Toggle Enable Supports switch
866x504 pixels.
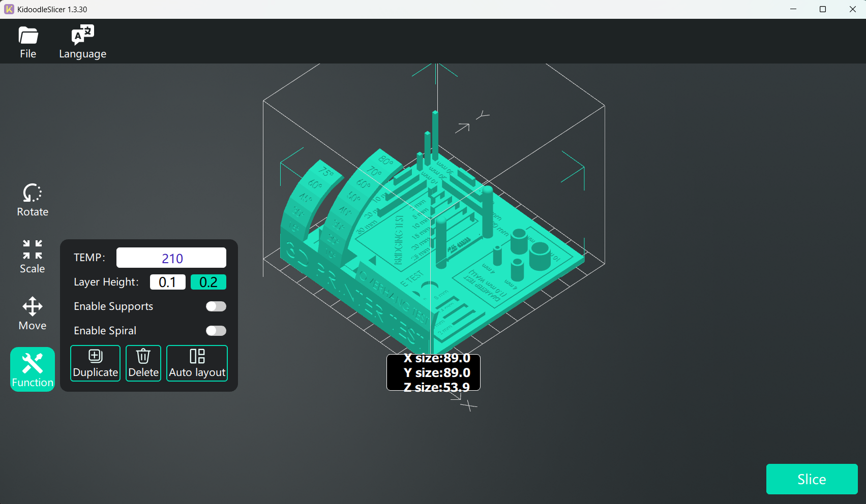(216, 306)
